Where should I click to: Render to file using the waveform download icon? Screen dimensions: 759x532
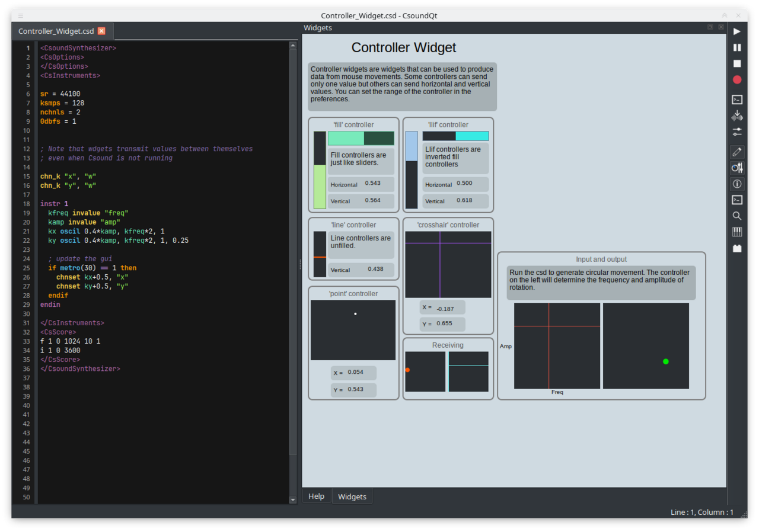737,116
